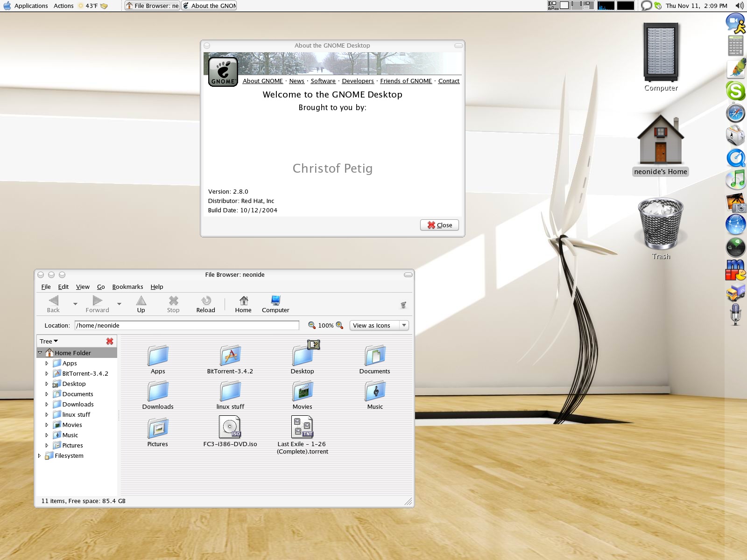Open the Edit menu

63,287
